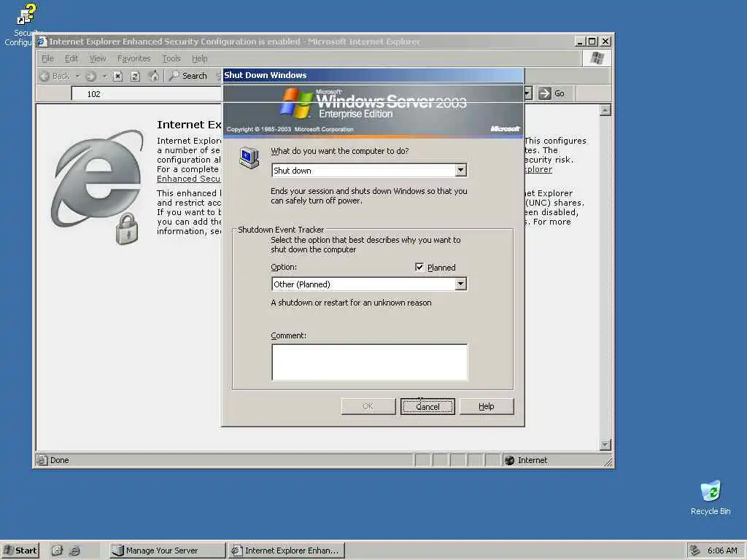Click the locked Internet Explorer logo image

pyautogui.click(x=98, y=187)
